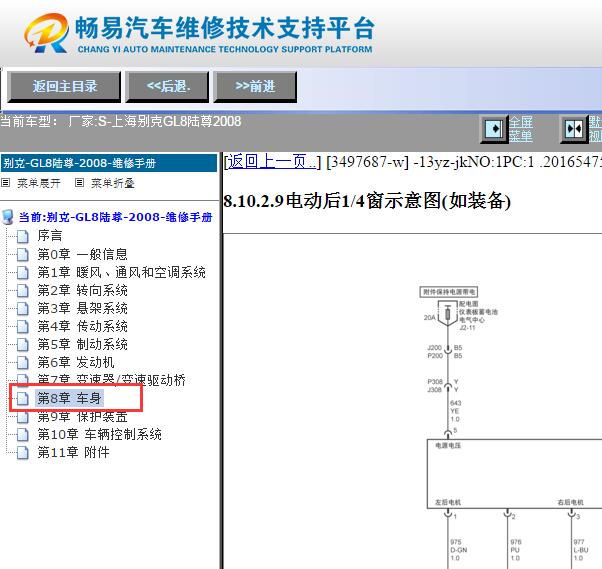The height and width of the screenshot is (569, 602).
Task: Click the 附件保持电源带电 label in diagram
Action: click(448, 292)
